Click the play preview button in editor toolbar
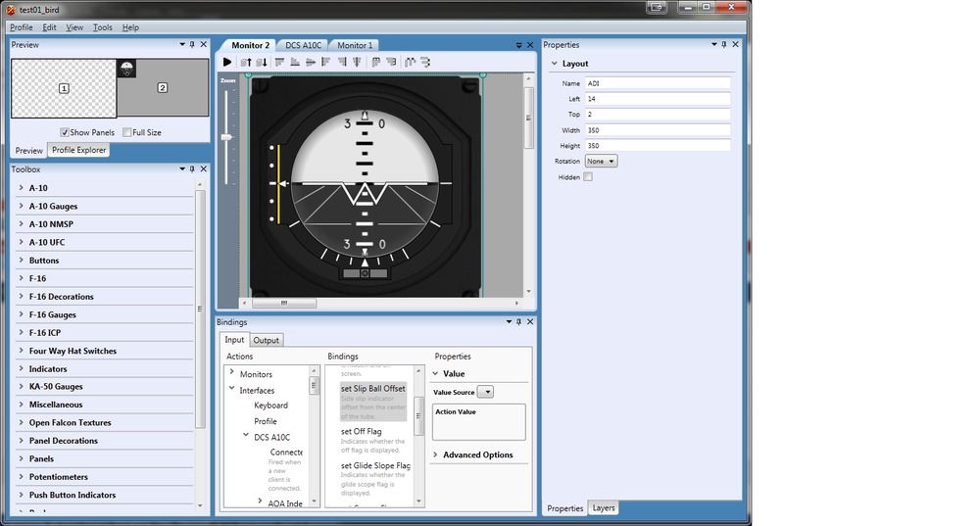This screenshot has height=526, width=980. click(227, 62)
